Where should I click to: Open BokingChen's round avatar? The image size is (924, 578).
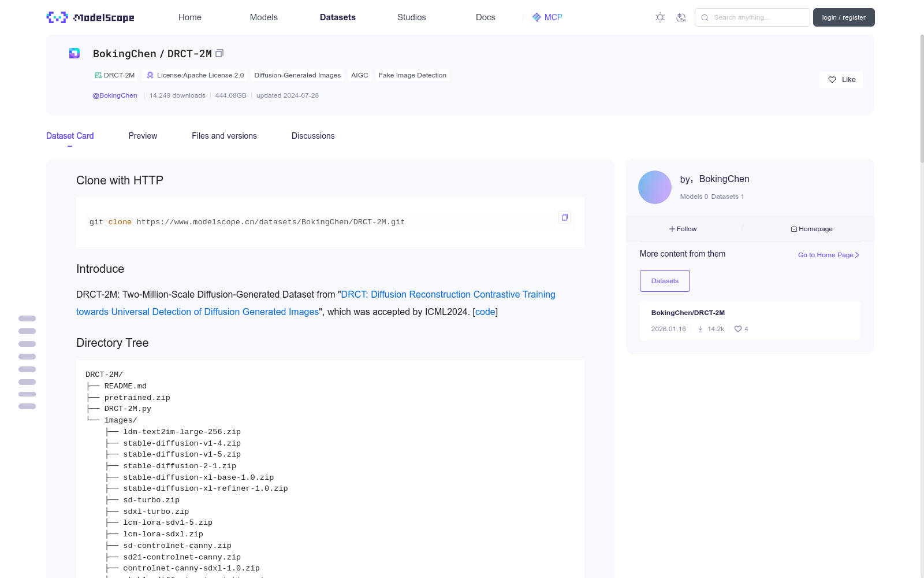tap(655, 187)
